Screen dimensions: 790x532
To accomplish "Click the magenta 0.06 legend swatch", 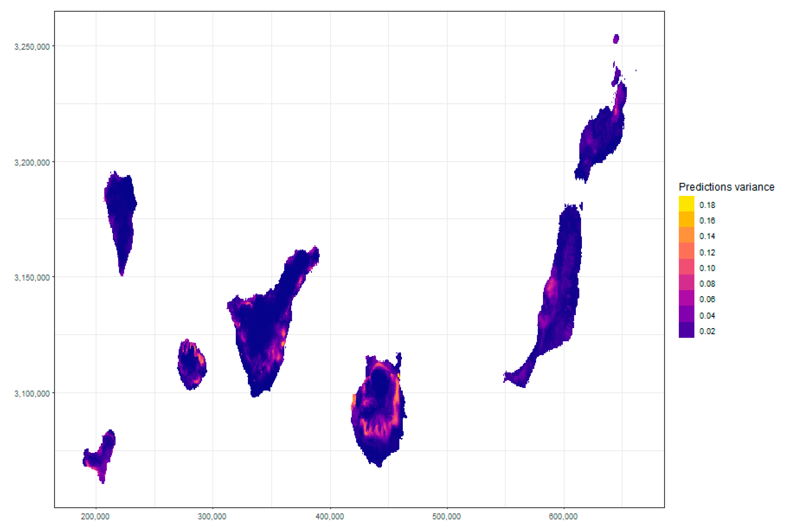I will [686, 298].
